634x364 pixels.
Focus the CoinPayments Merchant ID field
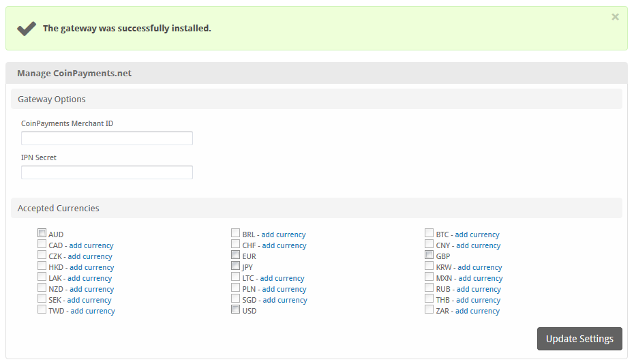click(x=107, y=138)
